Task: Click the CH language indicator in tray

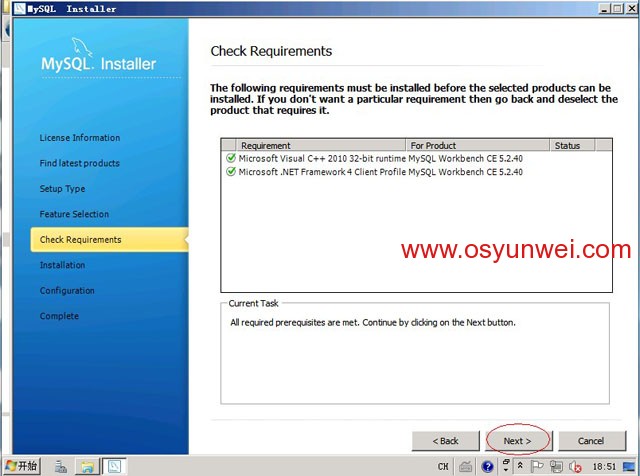Action: click(443, 467)
